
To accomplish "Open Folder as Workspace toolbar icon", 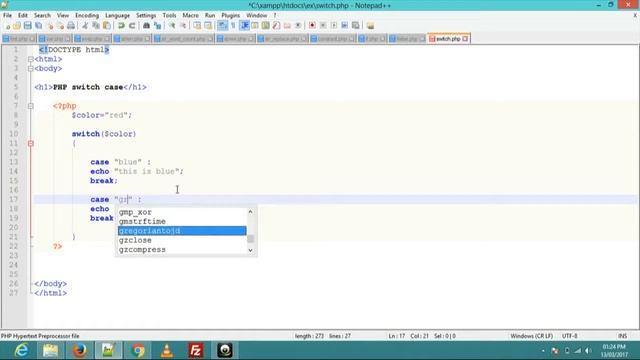I will (287, 26).
